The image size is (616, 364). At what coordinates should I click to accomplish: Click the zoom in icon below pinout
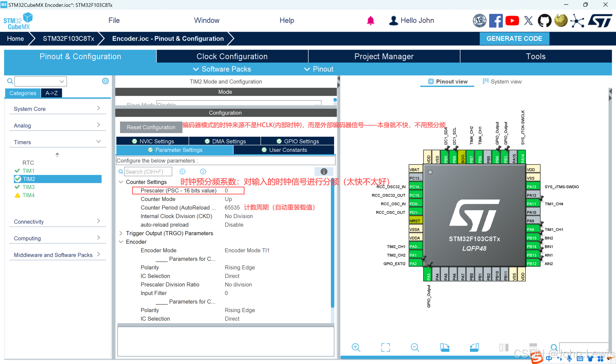coord(356,347)
